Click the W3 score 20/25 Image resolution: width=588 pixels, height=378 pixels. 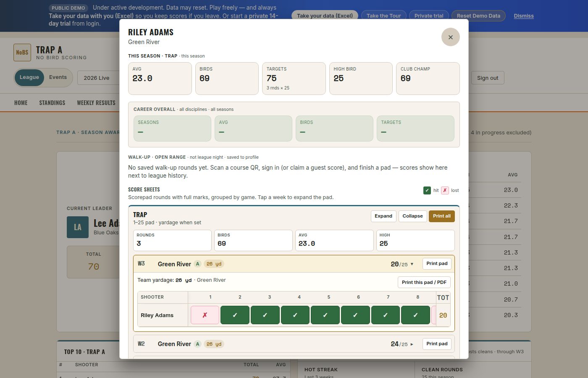pyautogui.click(x=399, y=264)
